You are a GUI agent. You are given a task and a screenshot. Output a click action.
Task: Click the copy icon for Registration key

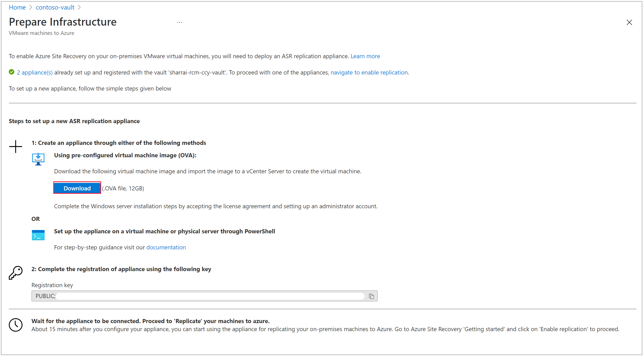(370, 295)
